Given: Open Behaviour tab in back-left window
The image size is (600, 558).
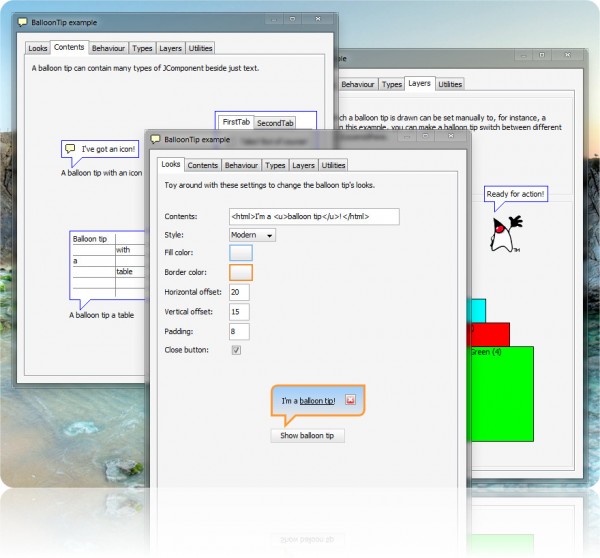Looking at the screenshot, I should pyautogui.click(x=108, y=48).
